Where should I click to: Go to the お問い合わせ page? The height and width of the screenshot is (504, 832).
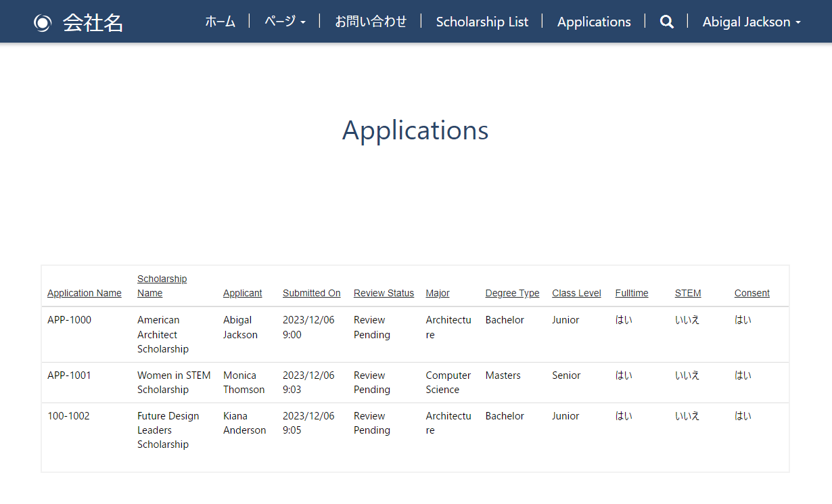tap(371, 21)
